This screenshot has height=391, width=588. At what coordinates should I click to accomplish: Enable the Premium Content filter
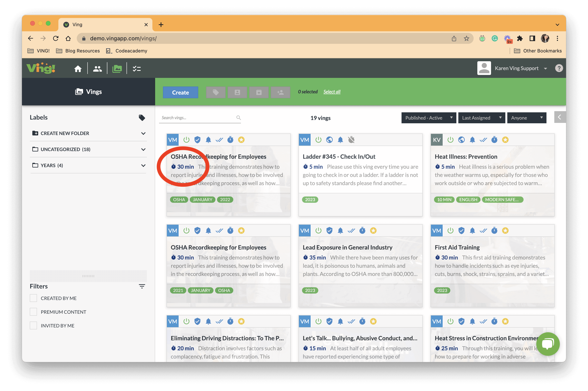click(x=33, y=312)
